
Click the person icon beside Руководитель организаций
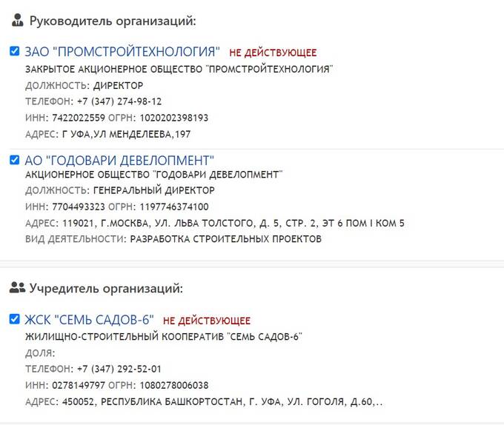click(x=18, y=21)
